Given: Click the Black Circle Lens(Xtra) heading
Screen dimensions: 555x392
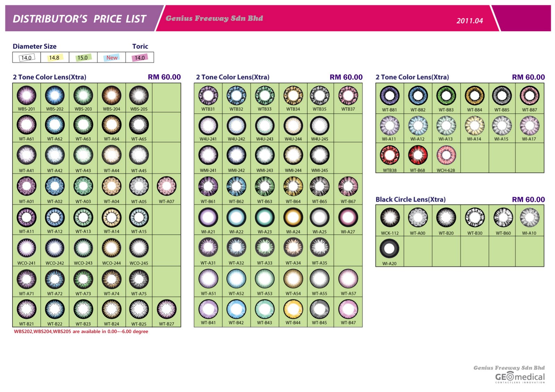Looking at the screenshot, I should pos(410,199).
